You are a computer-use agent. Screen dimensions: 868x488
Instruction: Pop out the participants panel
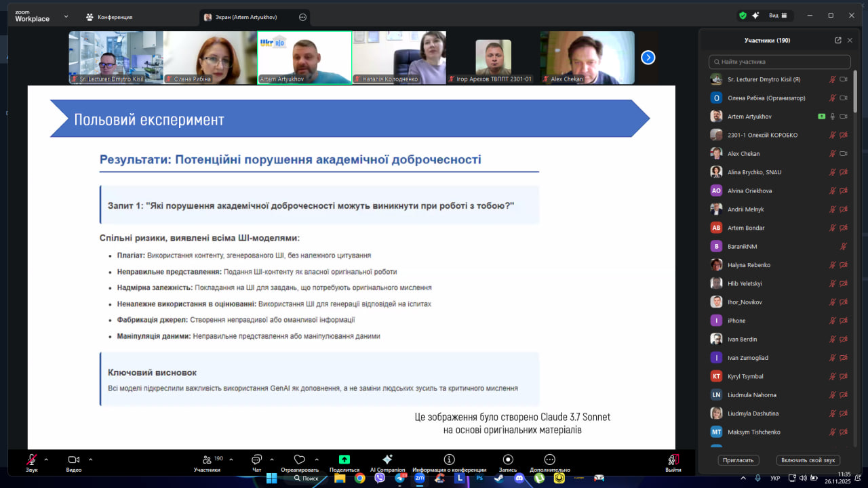click(x=838, y=41)
